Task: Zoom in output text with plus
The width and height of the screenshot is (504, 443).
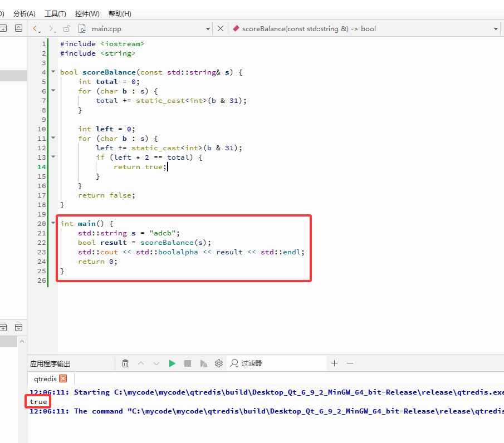Action: pyautogui.click(x=334, y=363)
